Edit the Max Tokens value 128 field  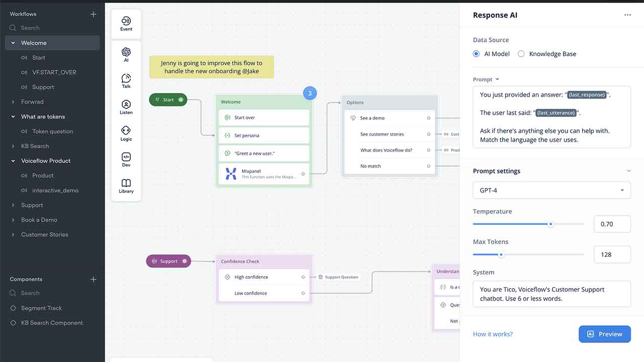point(612,254)
